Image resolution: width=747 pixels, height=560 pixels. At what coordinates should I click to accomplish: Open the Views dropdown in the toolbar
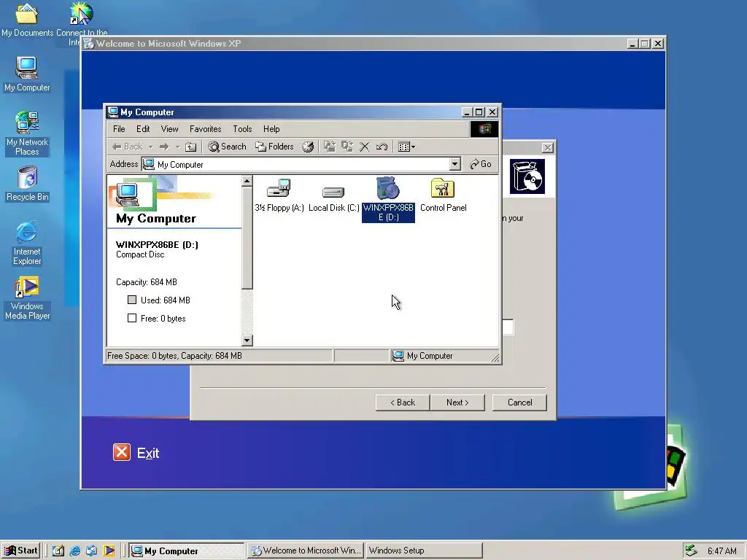pyautogui.click(x=406, y=147)
